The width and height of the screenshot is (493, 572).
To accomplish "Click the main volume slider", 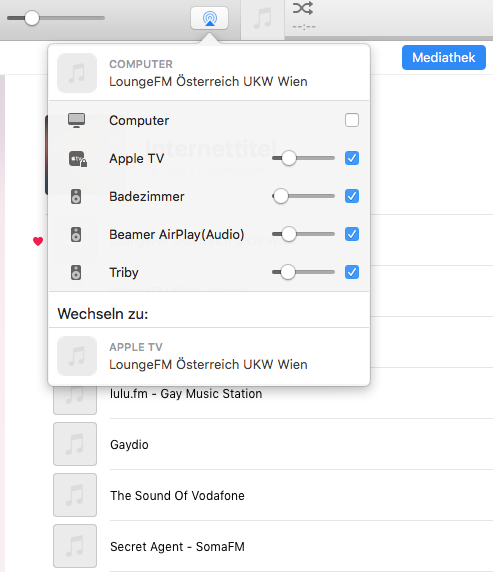I will pos(56,18).
